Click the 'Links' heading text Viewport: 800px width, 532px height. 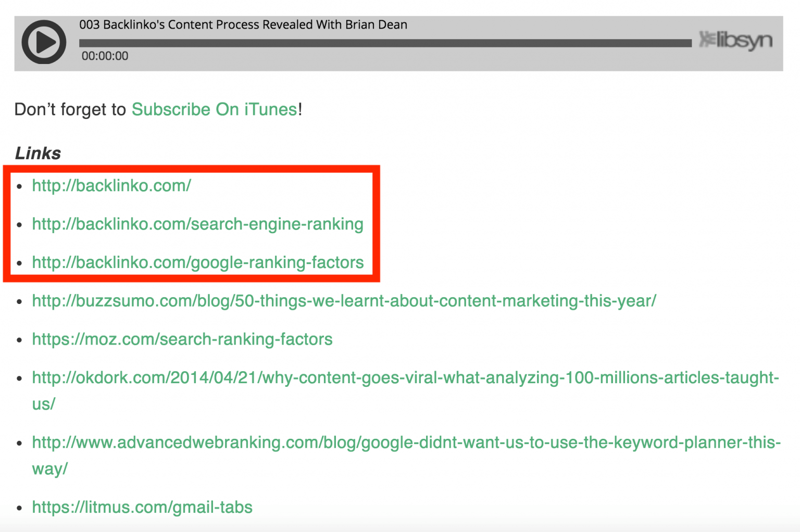point(38,153)
